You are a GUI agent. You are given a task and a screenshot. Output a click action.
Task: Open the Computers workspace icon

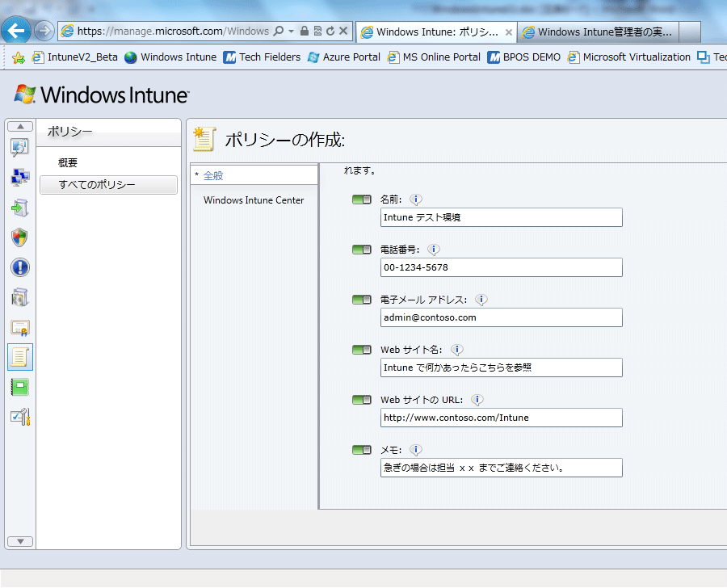[20, 177]
